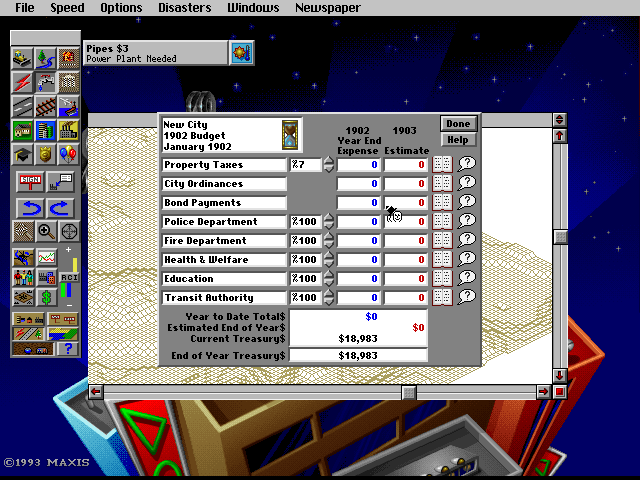Select the Landscape trees and water tool
Viewport: 640px width, 480px height.
[x=45, y=59]
